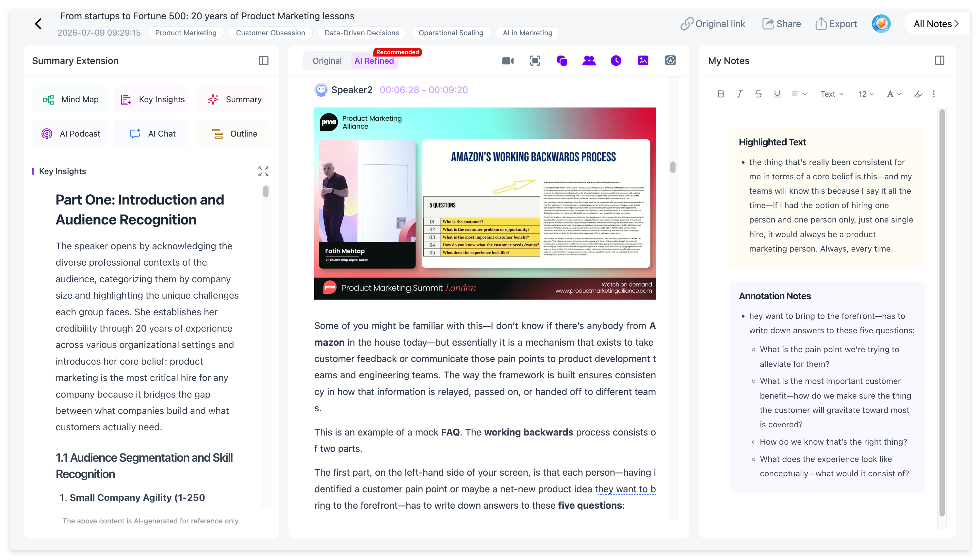Open the Mind Map view
The width and height of the screenshot is (980, 560).
click(x=70, y=100)
